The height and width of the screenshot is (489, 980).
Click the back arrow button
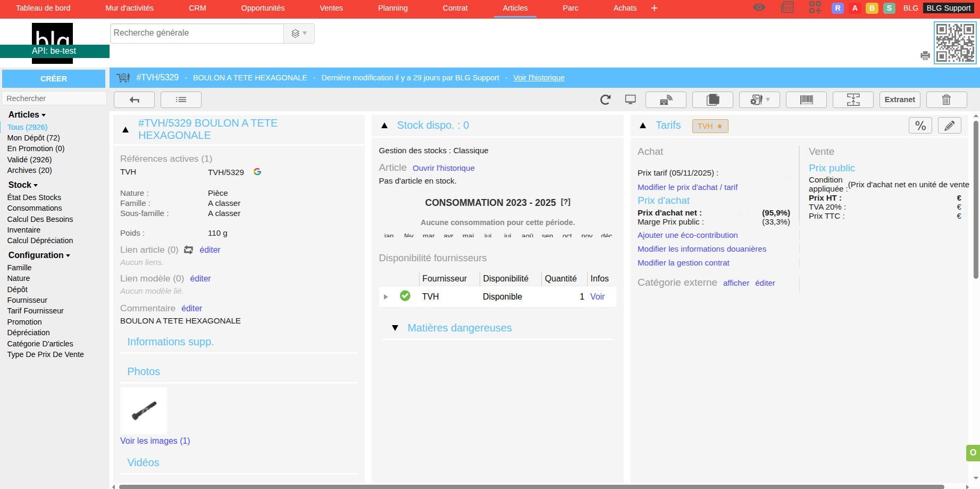tap(134, 100)
